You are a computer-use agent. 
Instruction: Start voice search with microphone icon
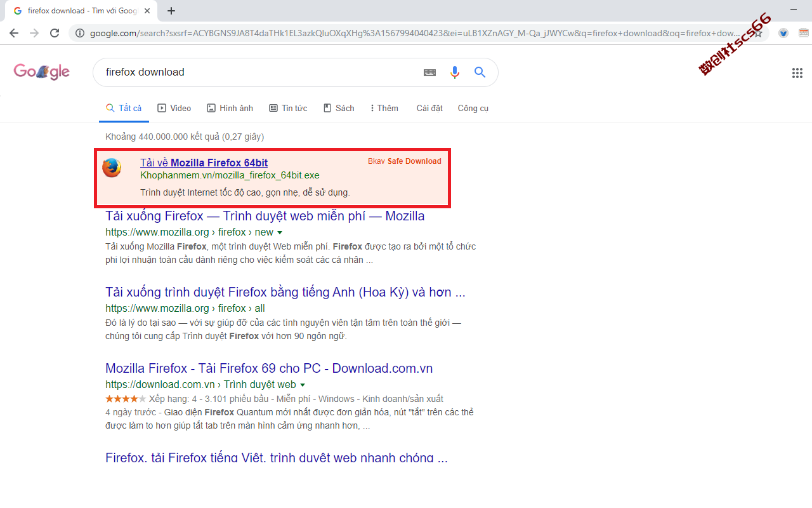coord(454,72)
